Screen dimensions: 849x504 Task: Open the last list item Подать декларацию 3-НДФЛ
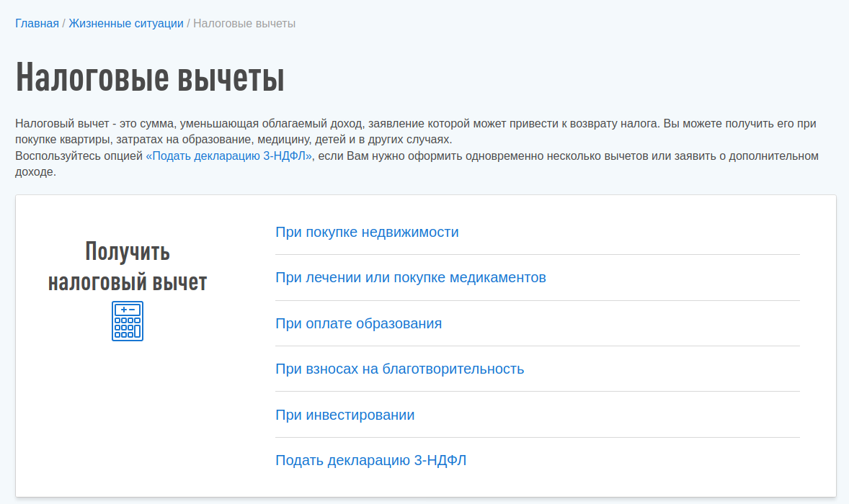click(x=370, y=460)
